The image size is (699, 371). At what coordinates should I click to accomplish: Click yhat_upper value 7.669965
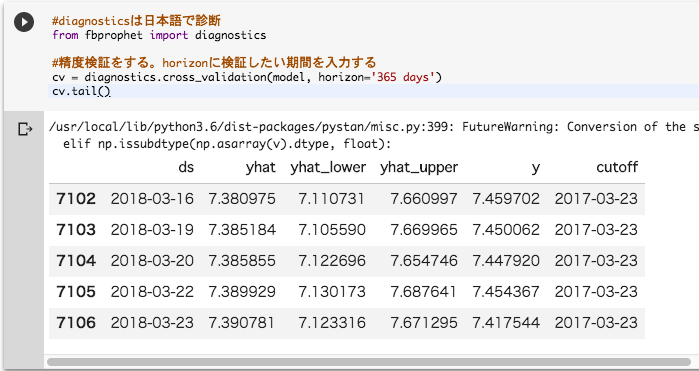click(424, 230)
